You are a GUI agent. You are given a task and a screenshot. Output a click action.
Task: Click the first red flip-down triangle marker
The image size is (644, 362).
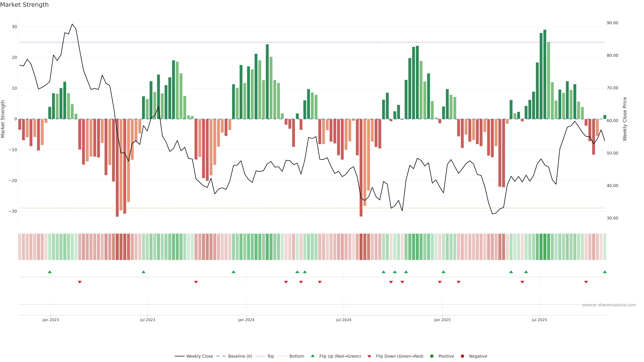79,282
